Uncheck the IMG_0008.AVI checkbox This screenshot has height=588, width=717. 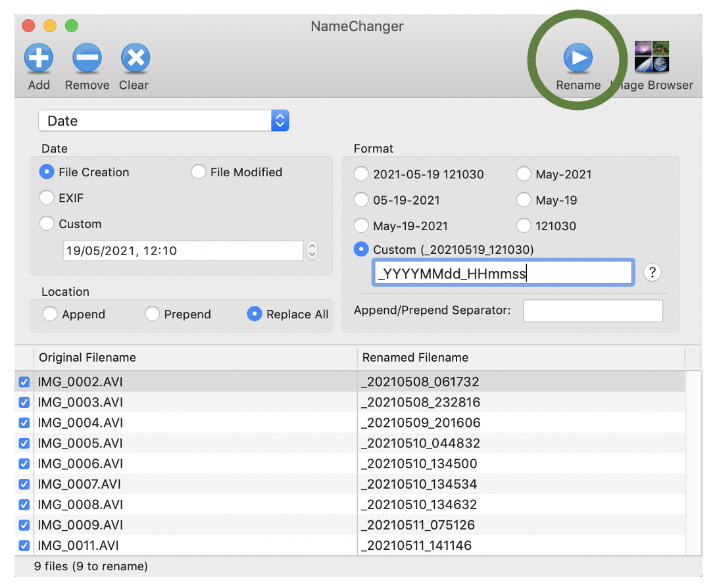coord(24,504)
